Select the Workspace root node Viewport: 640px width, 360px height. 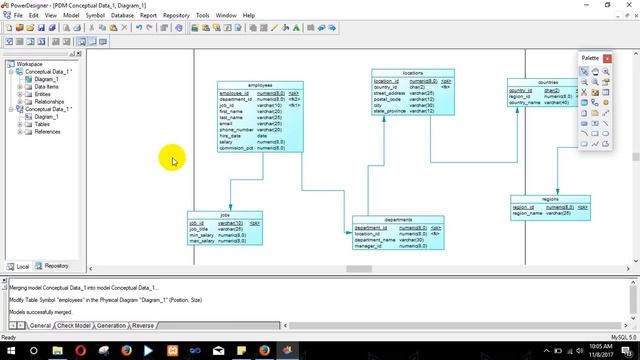[29, 64]
